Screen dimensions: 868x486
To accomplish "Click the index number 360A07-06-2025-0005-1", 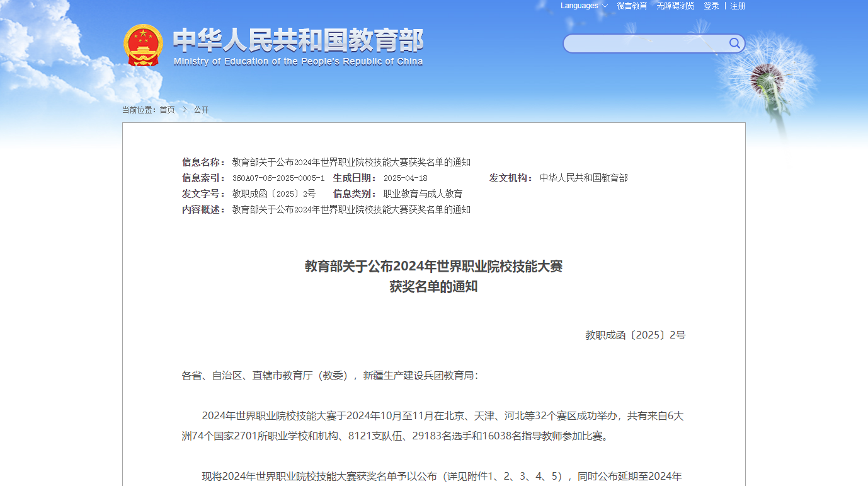I will tap(278, 178).
